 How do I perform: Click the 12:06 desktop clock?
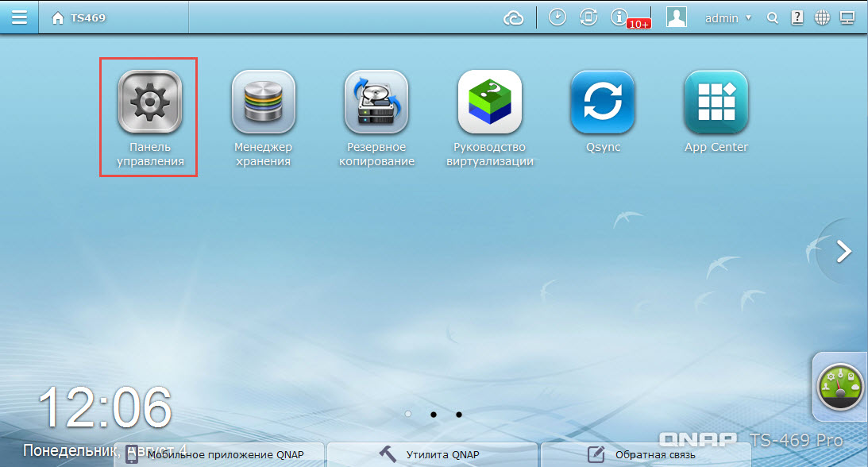(105, 408)
